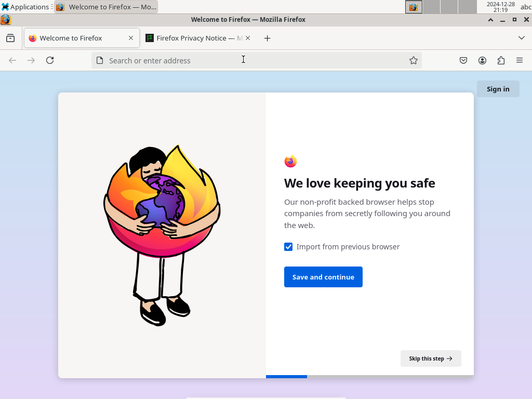Screen dimensions: 532x399
Task: Click the We love keeping you safe heading
Action: click(x=360, y=183)
